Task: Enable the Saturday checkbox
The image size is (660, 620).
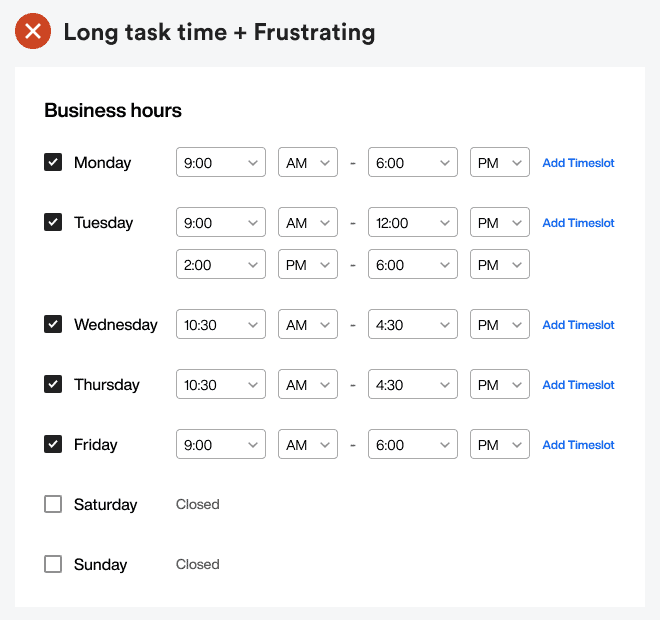Action: click(x=53, y=504)
